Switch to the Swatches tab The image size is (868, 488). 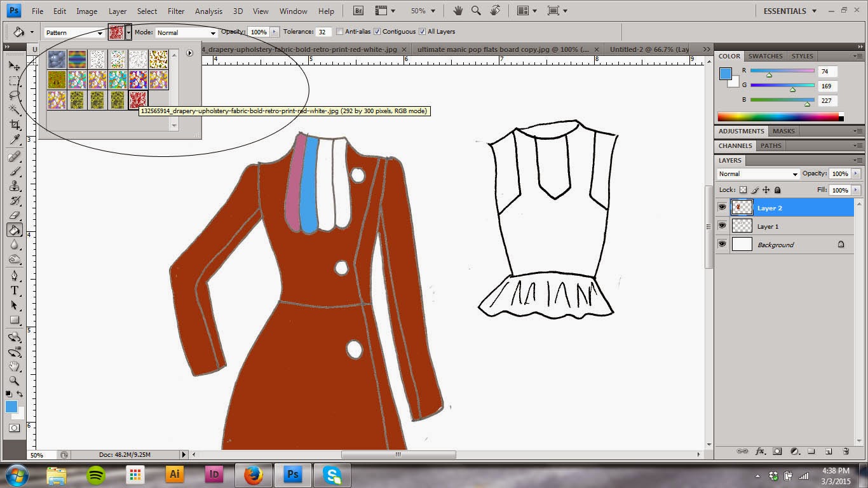tap(765, 56)
